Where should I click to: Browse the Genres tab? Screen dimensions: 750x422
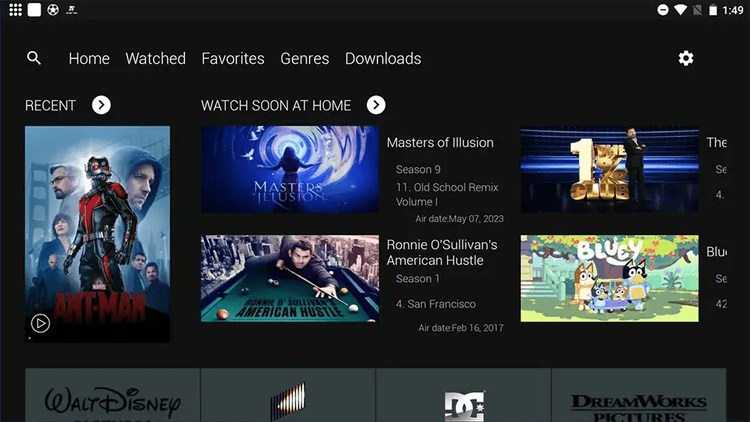[305, 58]
